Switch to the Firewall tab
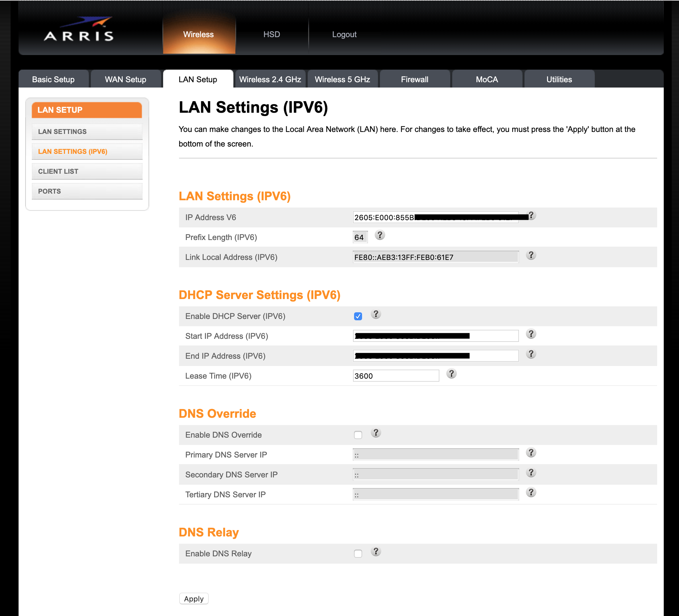The width and height of the screenshot is (679, 616). pos(415,79)
